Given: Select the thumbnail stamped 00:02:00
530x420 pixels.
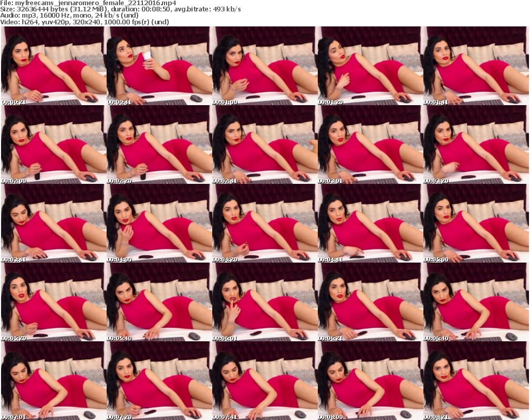Looking at the screenshot, I should [x=54, y=144].
